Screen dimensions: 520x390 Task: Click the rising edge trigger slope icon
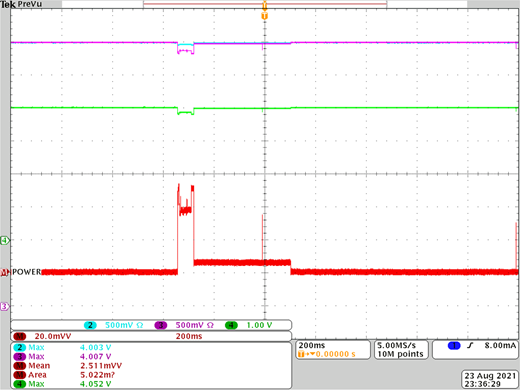470,345
